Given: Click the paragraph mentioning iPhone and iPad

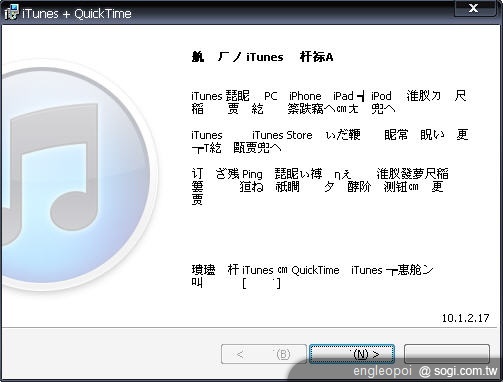Looking at the screenshot, I should pos(329,102).
